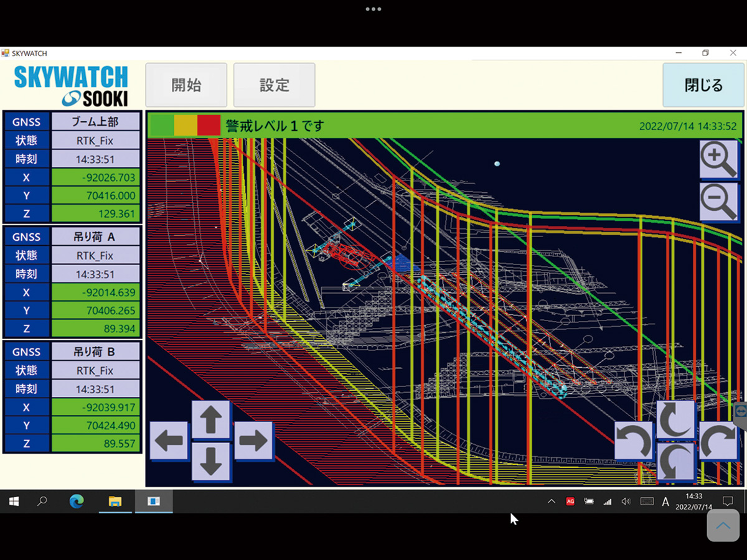Click the zoom in magnifier icon
This screenshot has width=747, height=560.
pos(719,159)
